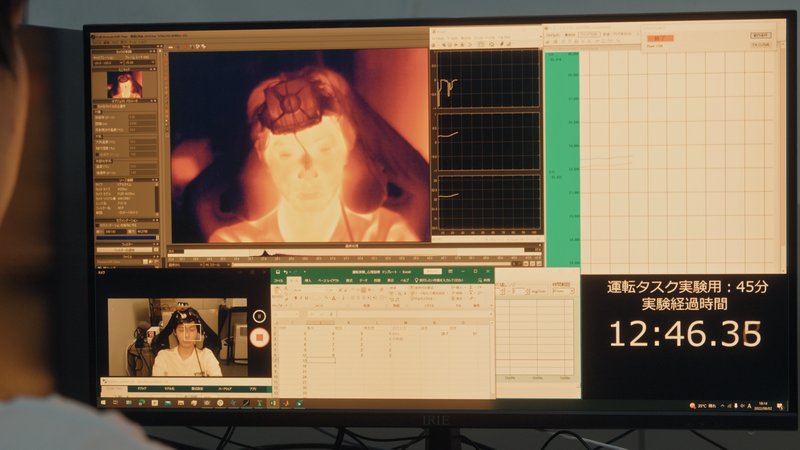Click the top outlined button in the dialog
The width and height of the screenshot is (800, 450).
[x=761, y=35]
